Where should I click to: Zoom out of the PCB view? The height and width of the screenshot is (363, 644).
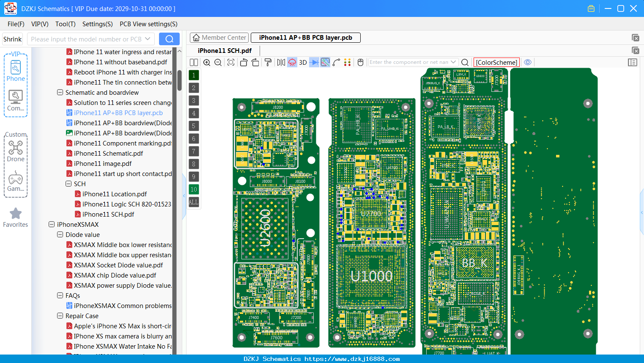[x=218, y=62]
